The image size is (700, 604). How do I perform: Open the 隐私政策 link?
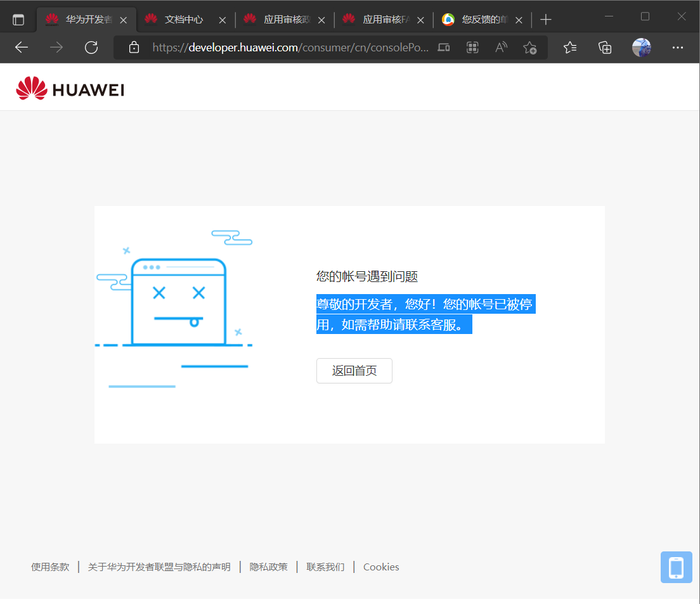[x=268, y=567]
